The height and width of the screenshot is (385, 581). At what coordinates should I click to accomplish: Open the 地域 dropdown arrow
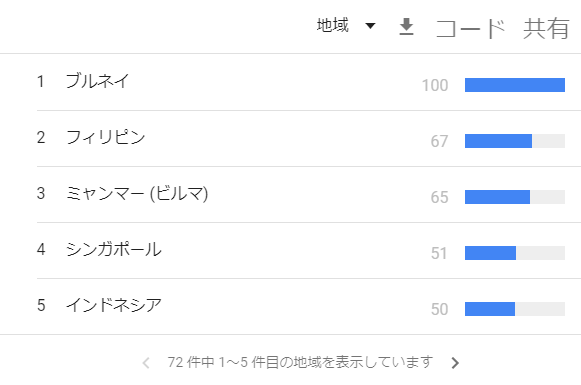click(x=370, y=26)
